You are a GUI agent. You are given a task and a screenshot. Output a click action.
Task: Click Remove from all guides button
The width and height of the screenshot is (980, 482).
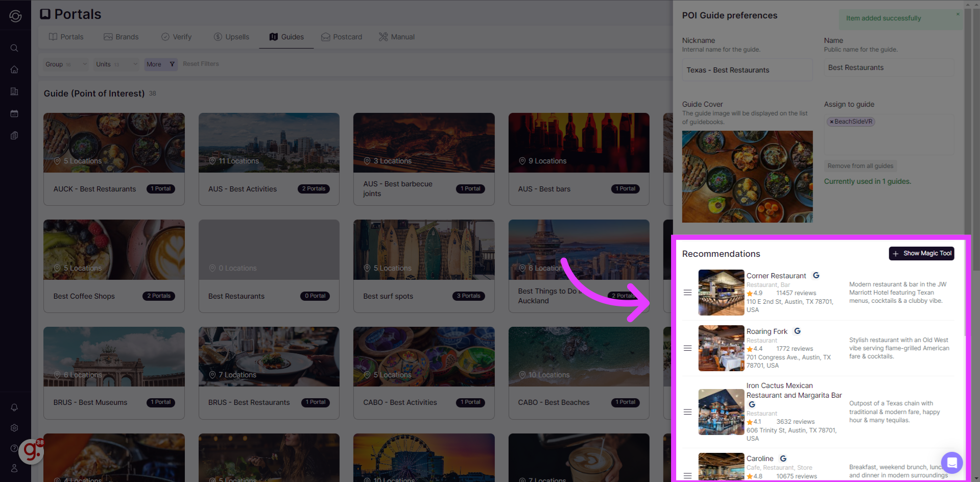860,166
